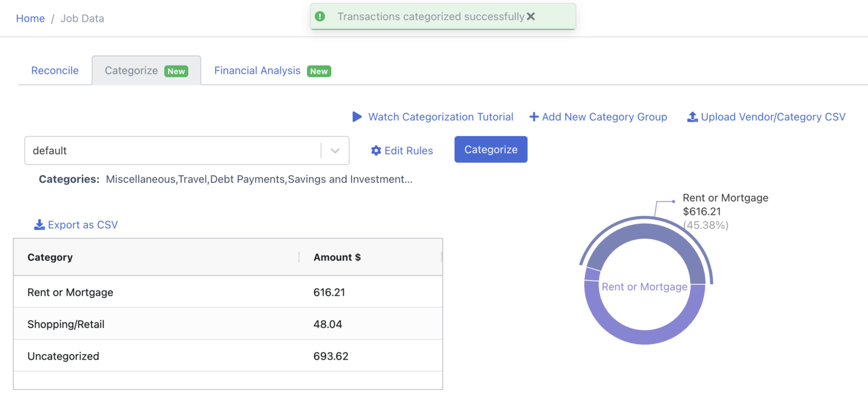This screenshot has height=415, width=868.
Task: Switch to the Reconcile tab
Action: 55,70
